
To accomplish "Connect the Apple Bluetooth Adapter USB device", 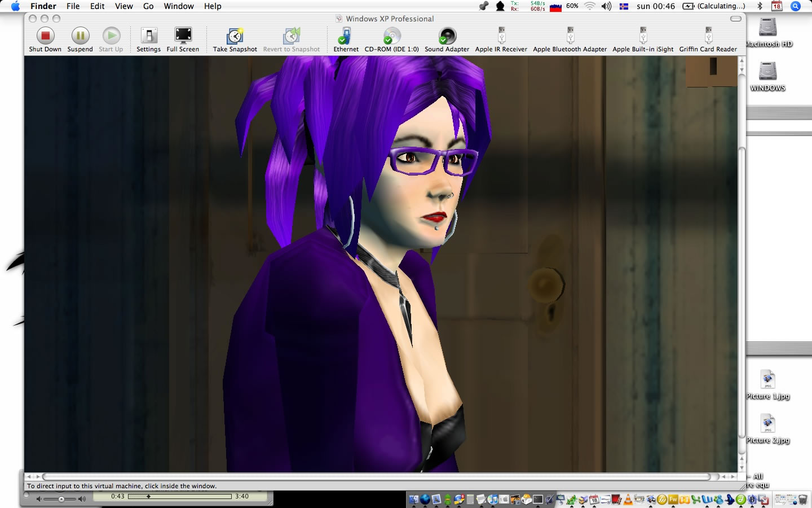I will tap(570, 40).
